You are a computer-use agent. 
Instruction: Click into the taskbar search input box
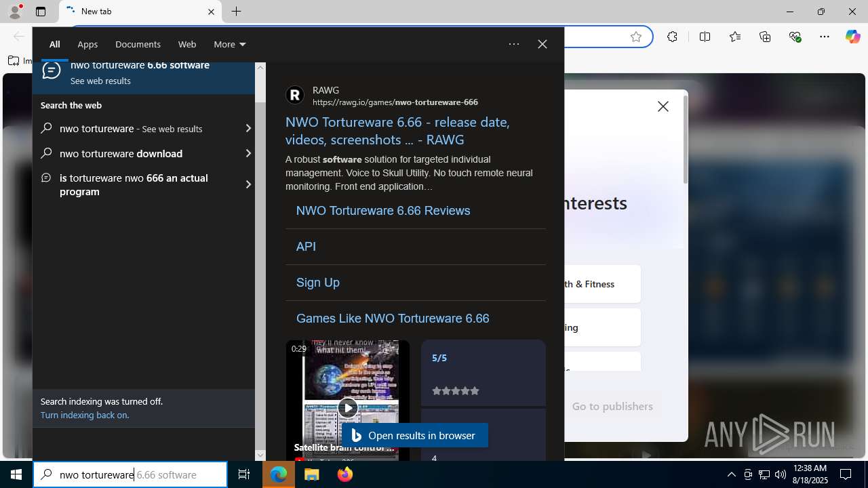130,474
